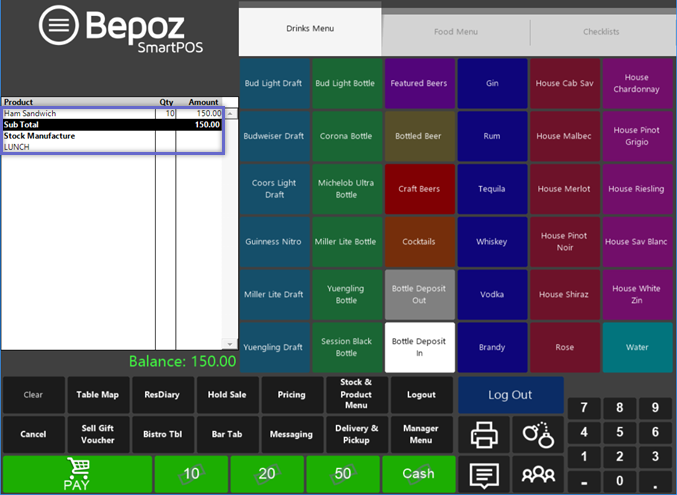
Task: Open the Table Map
Action: pyautogui.click(x=98, y=395)
